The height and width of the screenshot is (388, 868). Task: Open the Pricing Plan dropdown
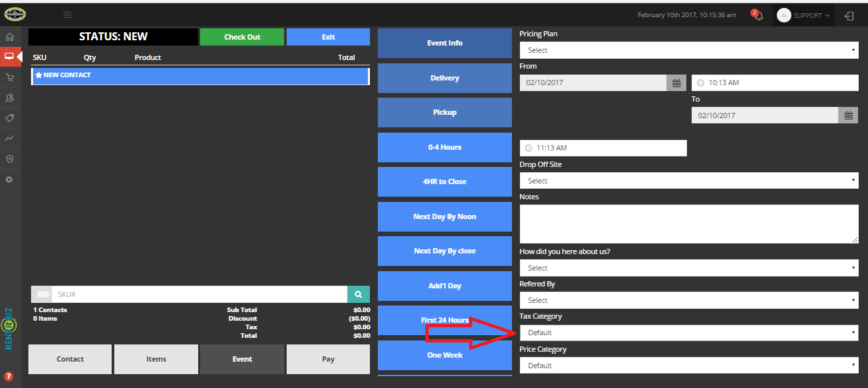coord(689,50)
